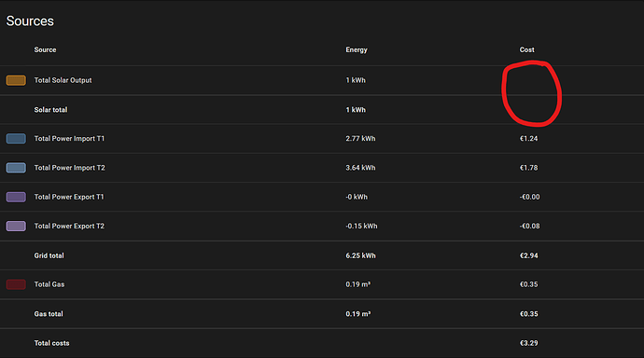Open Total Power Export T1 details
Viewport: 644px width, 358px height.
322,197
